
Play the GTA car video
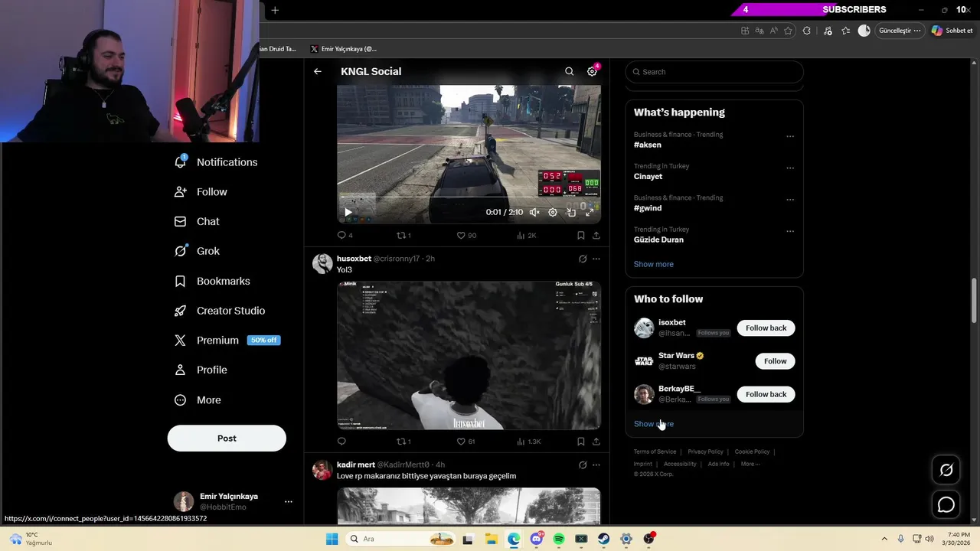pyautogui.click(x=348, y=212)
